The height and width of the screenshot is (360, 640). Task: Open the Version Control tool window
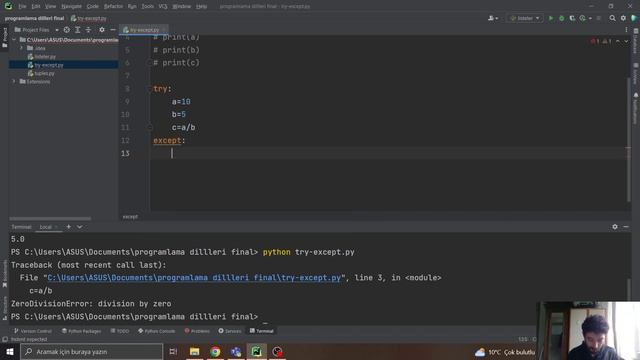[33, 331]
